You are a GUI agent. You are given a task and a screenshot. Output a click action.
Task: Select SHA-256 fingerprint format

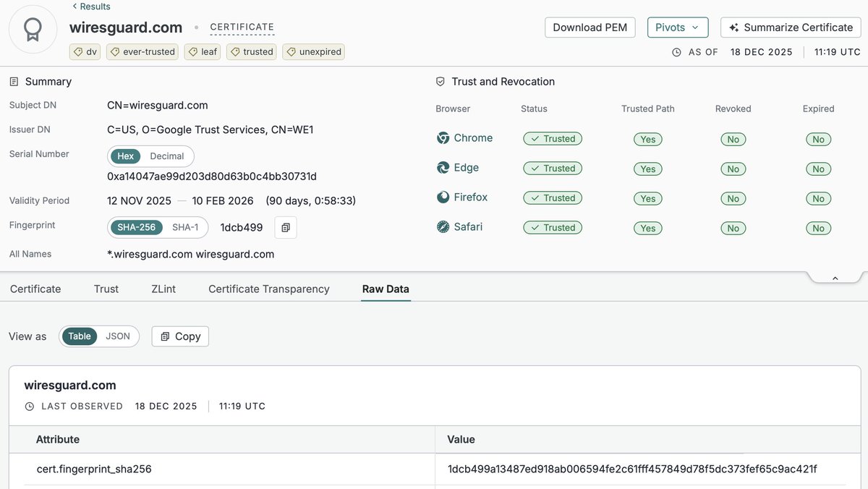click(137, 227)
